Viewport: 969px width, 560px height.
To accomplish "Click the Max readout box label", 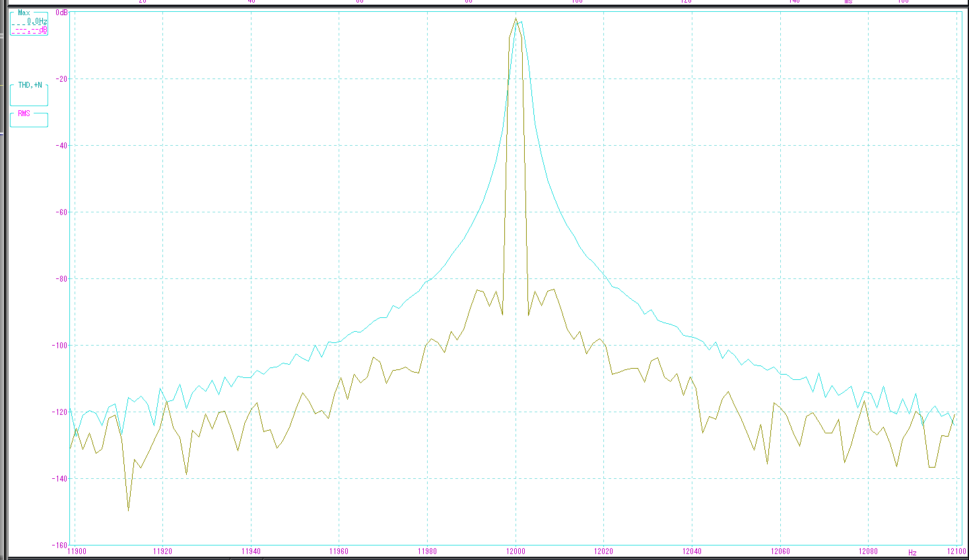I will [24, 13].
